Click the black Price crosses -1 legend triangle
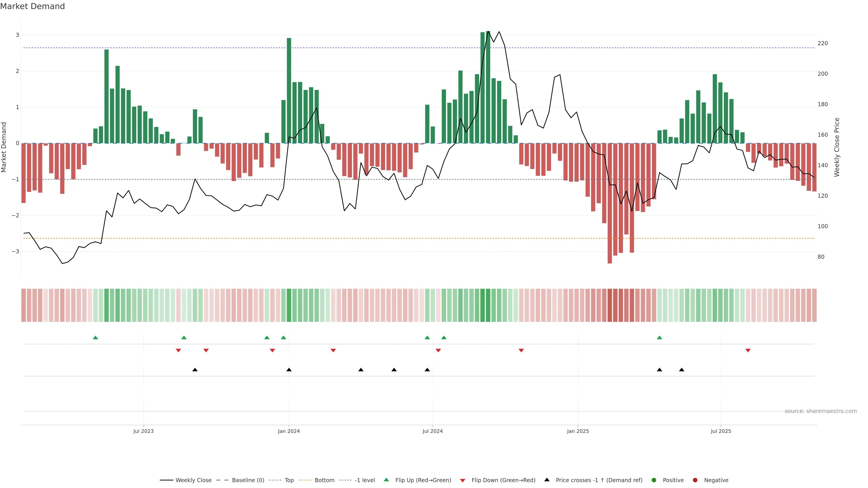 547,480
